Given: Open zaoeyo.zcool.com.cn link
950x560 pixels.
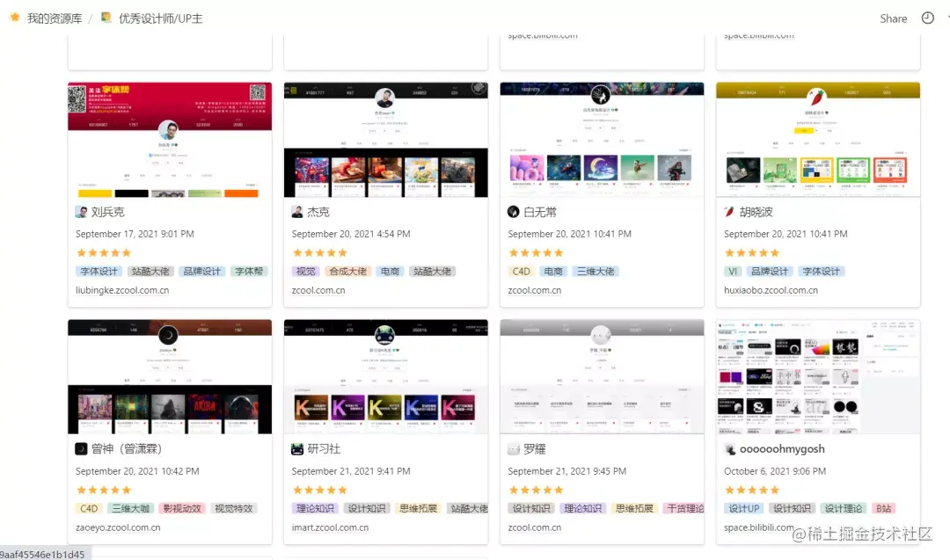Looking at the screenshot, I should (x=118, y=527).
